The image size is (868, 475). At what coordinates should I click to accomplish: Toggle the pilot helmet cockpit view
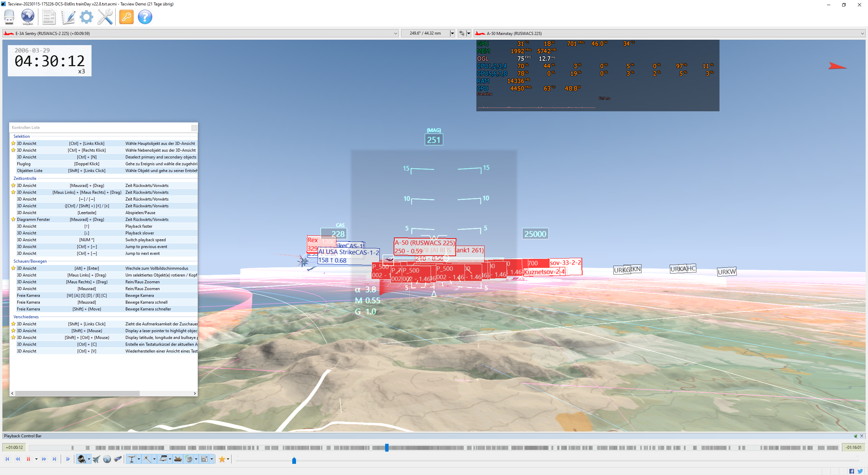tap(81, 459)
